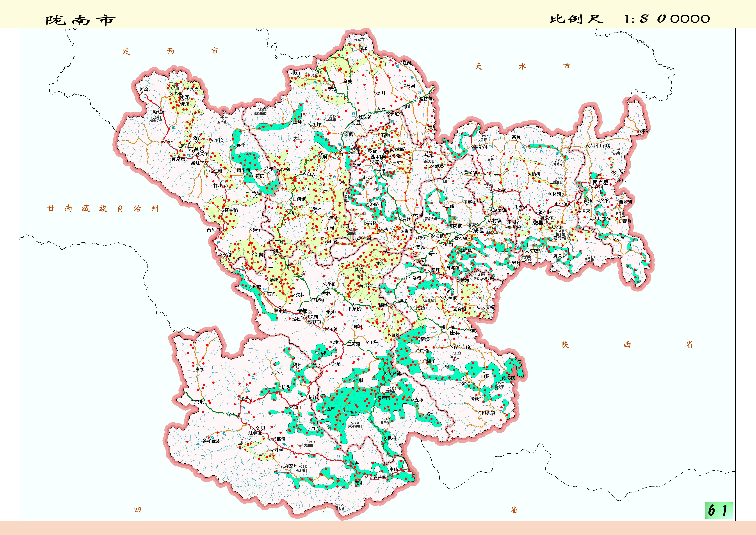Select the 礼县 county label

(356, 122)
